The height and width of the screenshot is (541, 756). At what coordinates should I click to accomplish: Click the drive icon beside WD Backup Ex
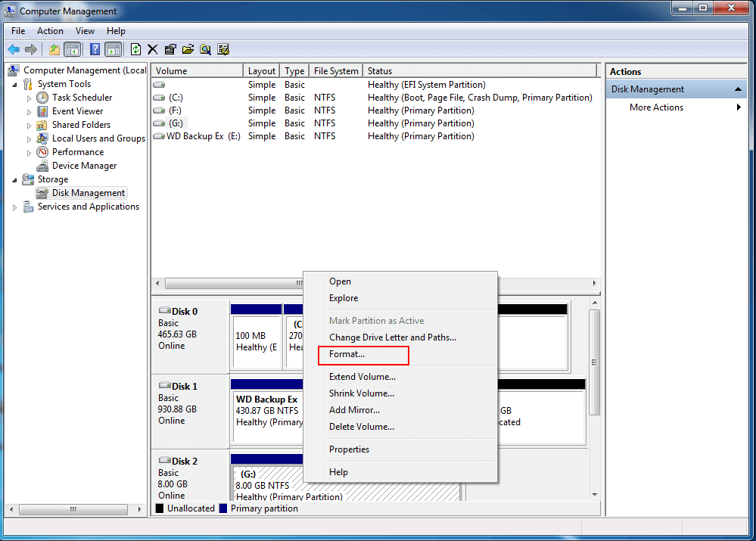click(x=159, y=136)
